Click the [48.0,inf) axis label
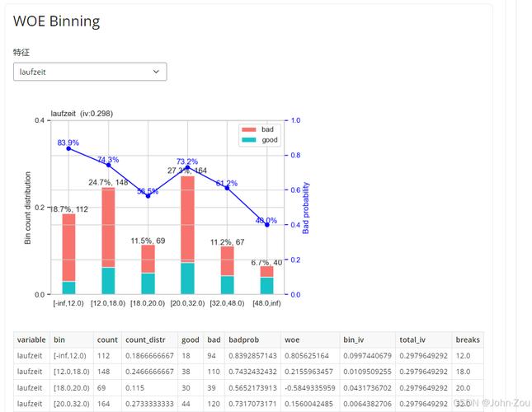Screen dimensions: 532x412 pyautogui.click(x=266, y=303)
